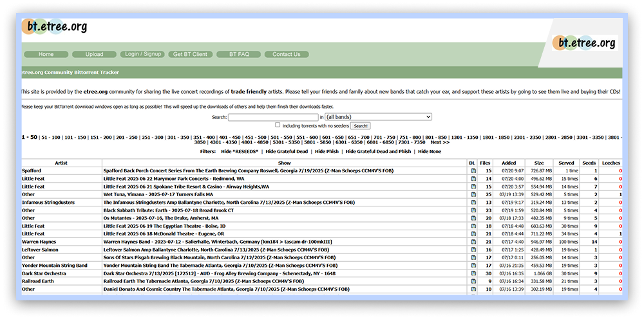Click the Warren Haynes artist name
The image size is (644, 319).
click(39, 242)
